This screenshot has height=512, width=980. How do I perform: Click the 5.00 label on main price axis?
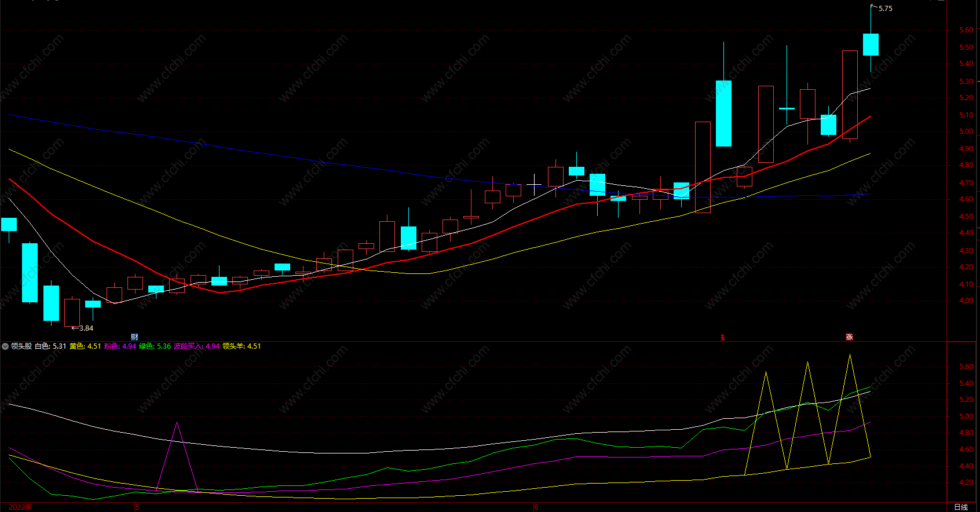(966, 131)
